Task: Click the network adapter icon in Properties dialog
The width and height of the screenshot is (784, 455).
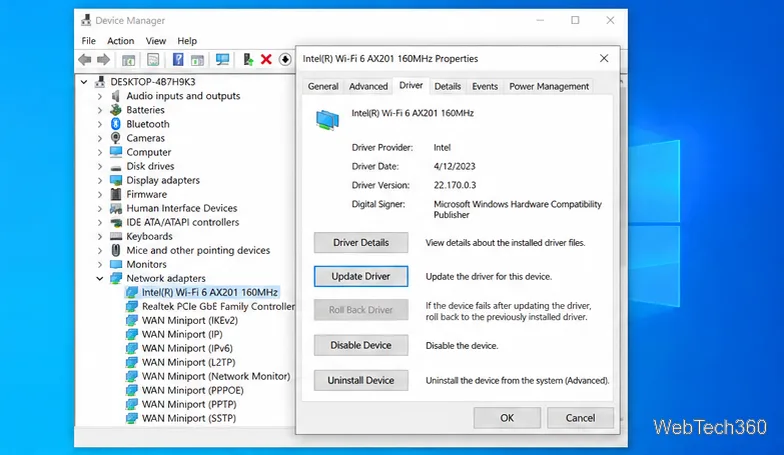Action: pos(328,120)
